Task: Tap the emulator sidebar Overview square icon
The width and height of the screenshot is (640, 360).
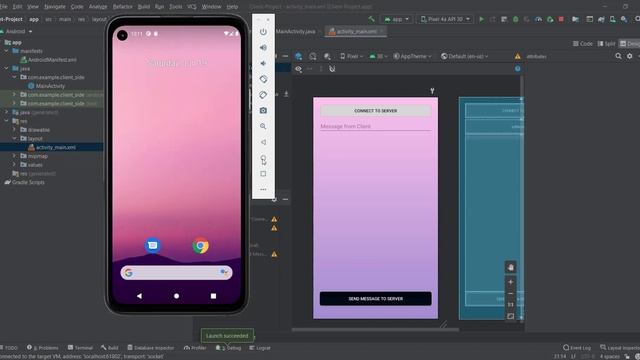Action: tap(263, 174)
